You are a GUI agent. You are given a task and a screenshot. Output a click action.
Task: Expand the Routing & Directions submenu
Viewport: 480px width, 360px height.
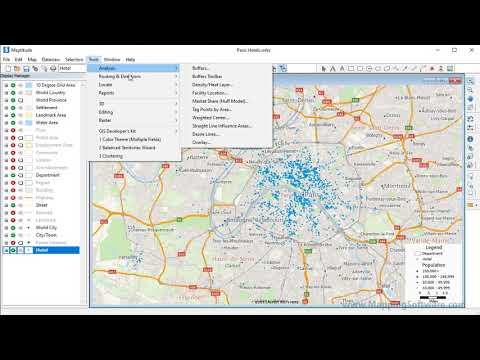(134, 76)
